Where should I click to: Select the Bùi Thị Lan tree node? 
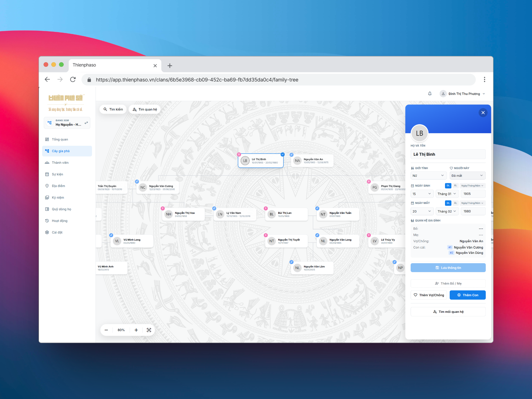pyautogui.click(x=287, y=214)
